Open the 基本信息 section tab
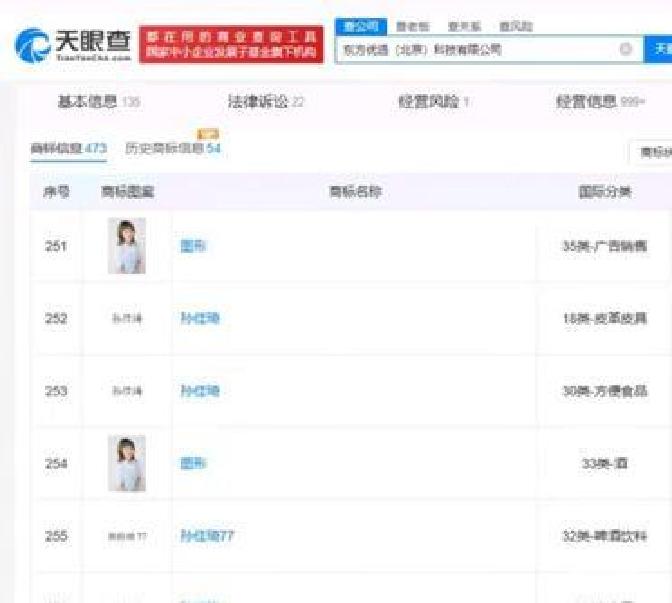 coord(99,102)
